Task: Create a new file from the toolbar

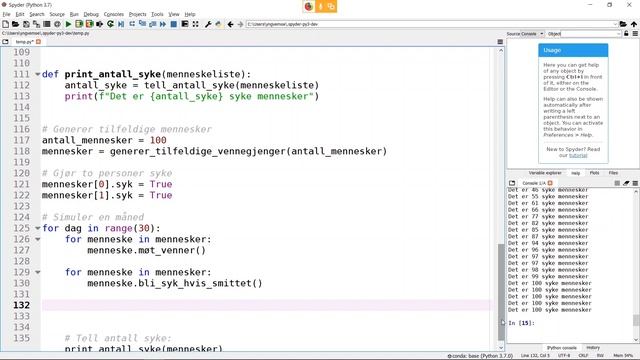Action: [x=5, y=24]
